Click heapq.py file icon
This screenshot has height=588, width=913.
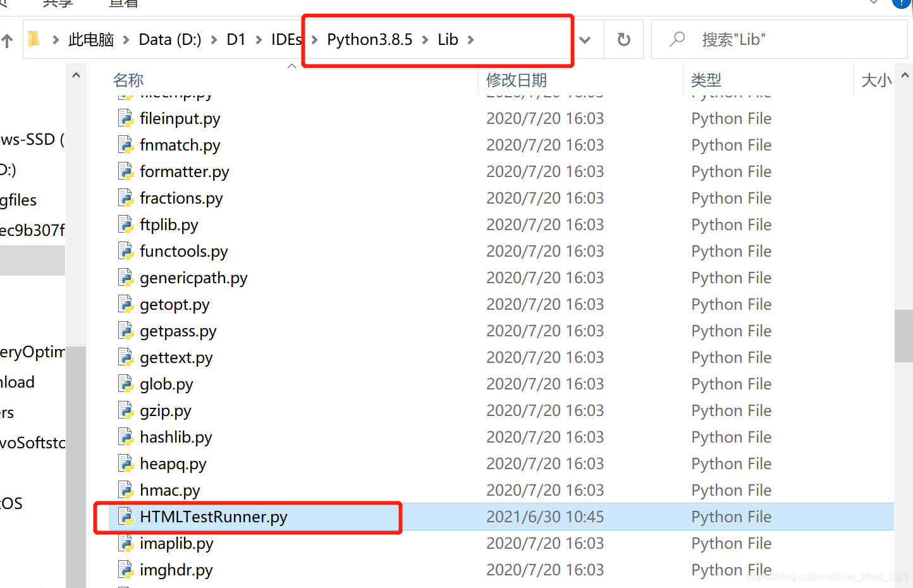coord(126,463)
